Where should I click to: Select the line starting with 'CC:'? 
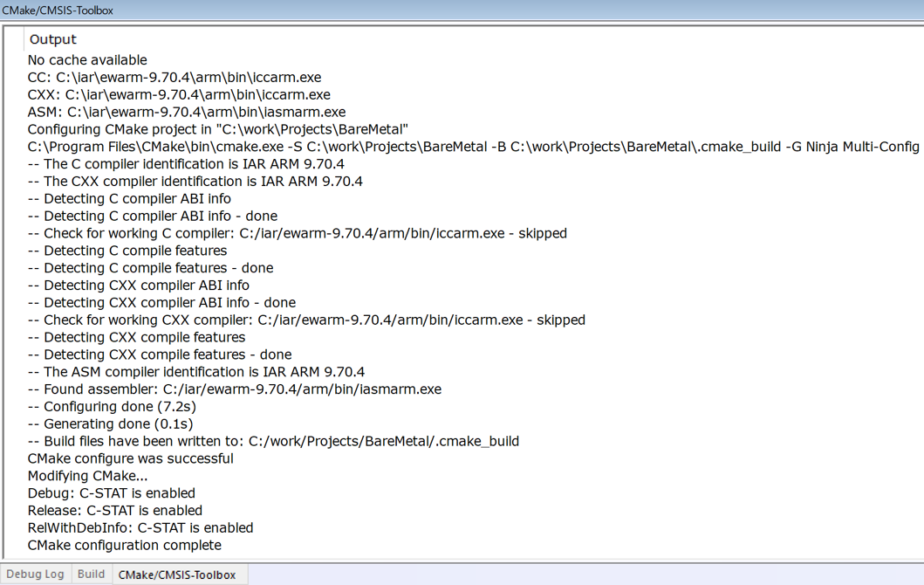175,77
